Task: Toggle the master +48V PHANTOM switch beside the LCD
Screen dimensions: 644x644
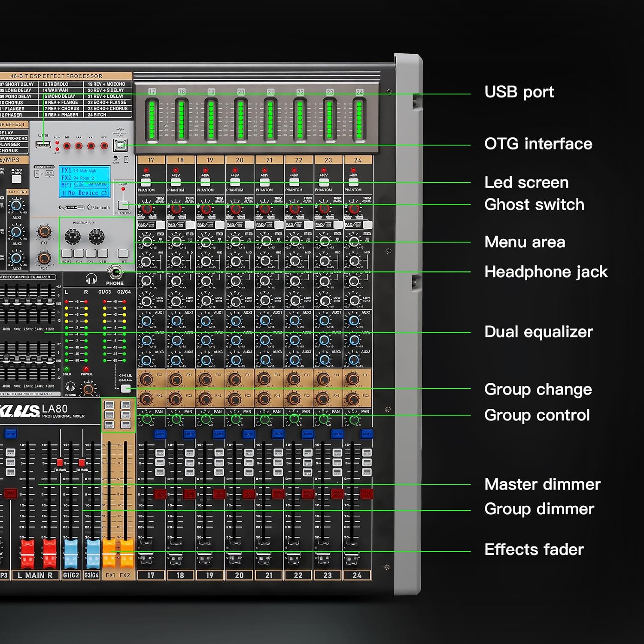Action: point(123,204)
